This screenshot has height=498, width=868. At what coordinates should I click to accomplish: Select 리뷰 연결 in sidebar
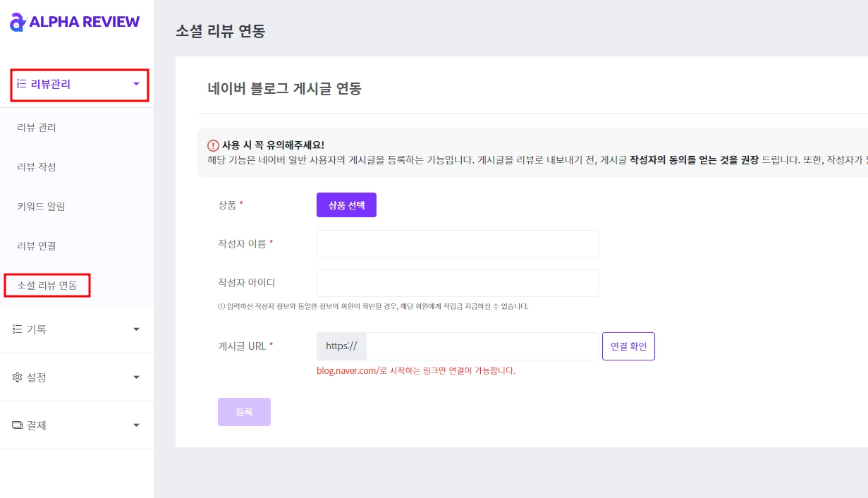[37, 246]
